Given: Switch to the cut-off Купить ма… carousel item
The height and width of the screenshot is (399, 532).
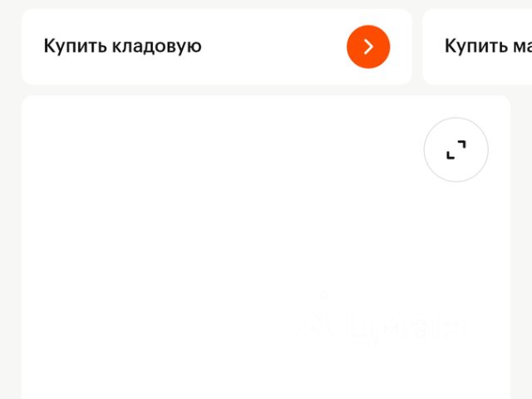Looking at the screenshot, I should click(x=486, y=47).
